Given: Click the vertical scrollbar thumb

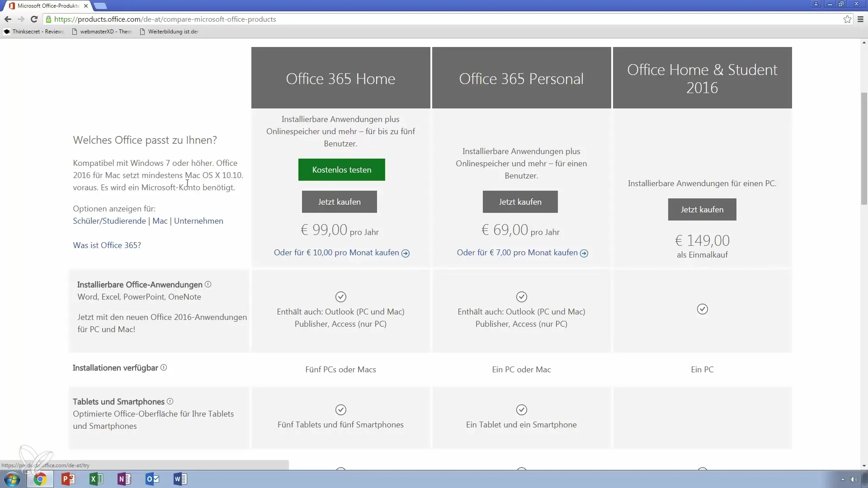Looking at the screenshot, I should (864, 148).
